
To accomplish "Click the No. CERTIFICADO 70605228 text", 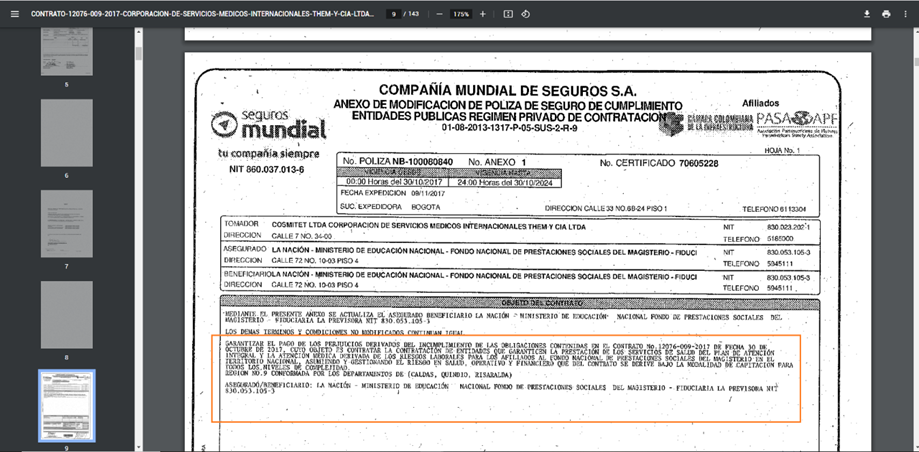I will 659,163.
